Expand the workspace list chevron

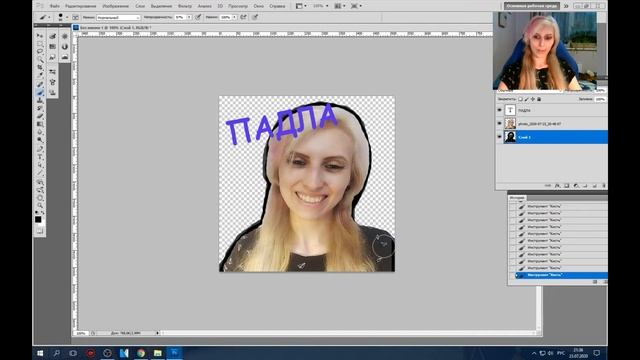566,6
